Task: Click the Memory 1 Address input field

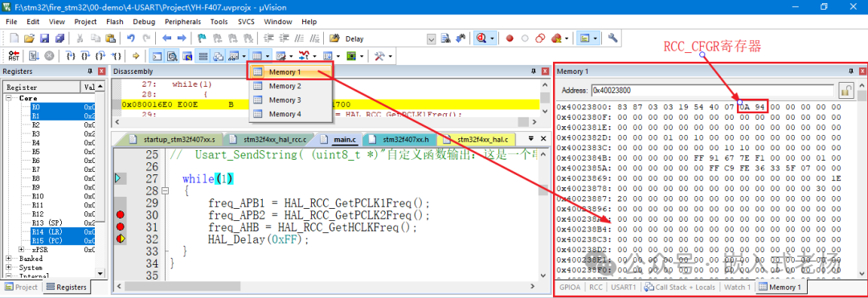Action: [712, 90]
